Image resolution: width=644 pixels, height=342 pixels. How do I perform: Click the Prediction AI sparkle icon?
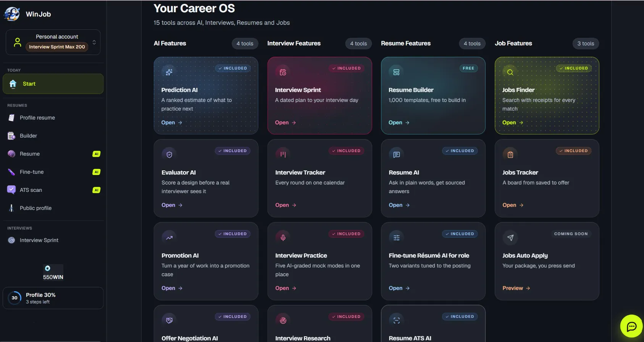[x=169, y=72]
